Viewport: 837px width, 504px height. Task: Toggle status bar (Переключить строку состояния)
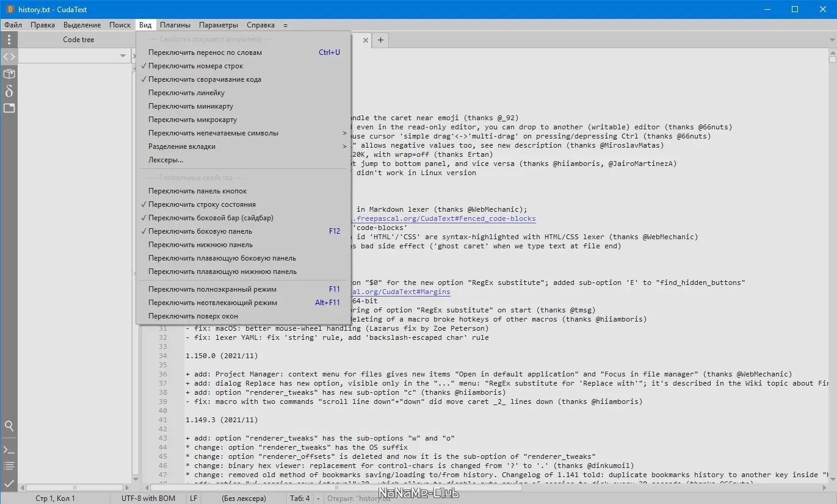point(244,204)
